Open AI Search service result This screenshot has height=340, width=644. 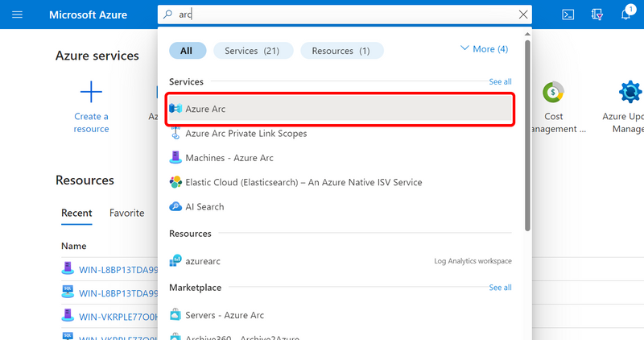click(204, 207)
